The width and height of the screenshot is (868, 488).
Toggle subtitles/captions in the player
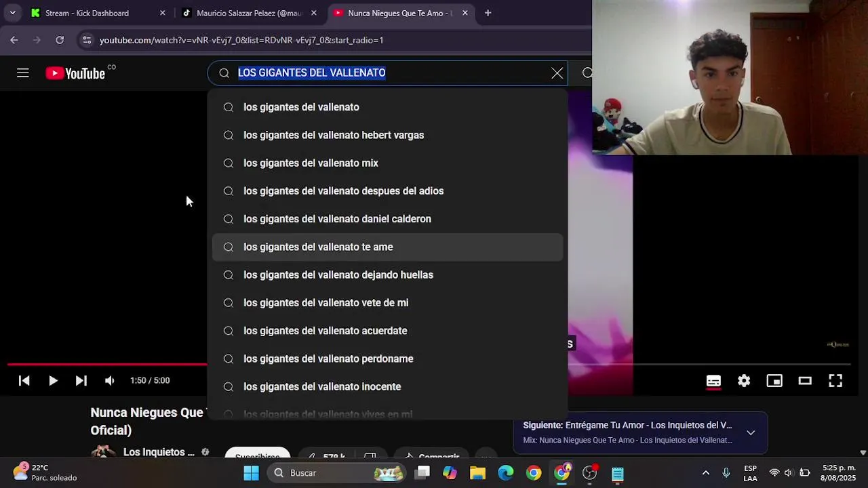coord(713,381)
